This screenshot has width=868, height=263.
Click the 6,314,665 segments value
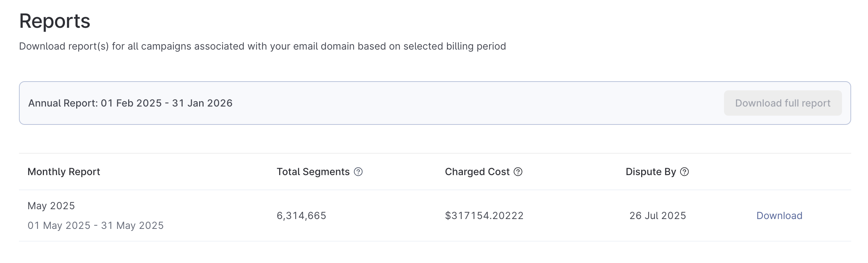[301, 216]
